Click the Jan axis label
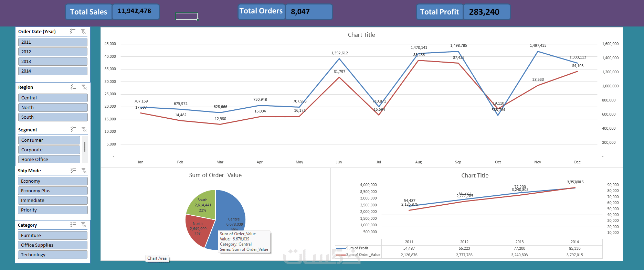 (x=140, y=162)
